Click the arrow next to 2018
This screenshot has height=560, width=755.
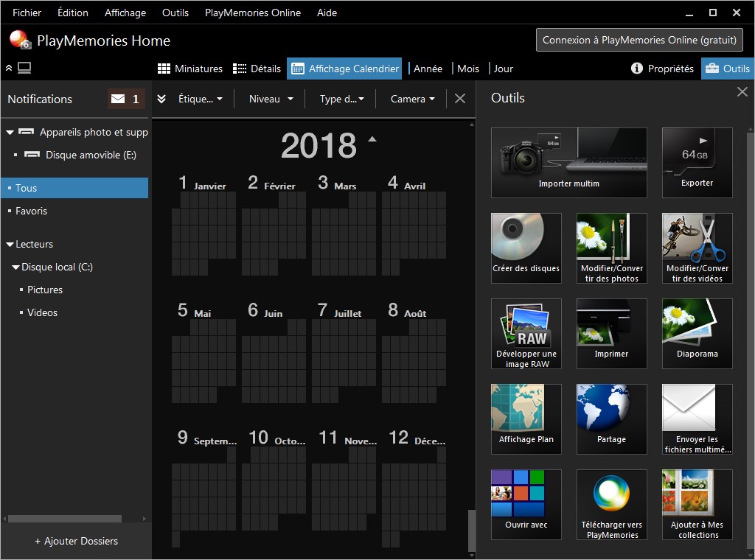tap(372, 139)
